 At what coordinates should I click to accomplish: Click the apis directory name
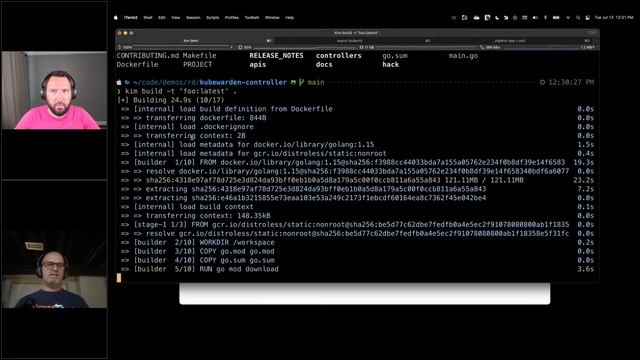tap(258, 64)
